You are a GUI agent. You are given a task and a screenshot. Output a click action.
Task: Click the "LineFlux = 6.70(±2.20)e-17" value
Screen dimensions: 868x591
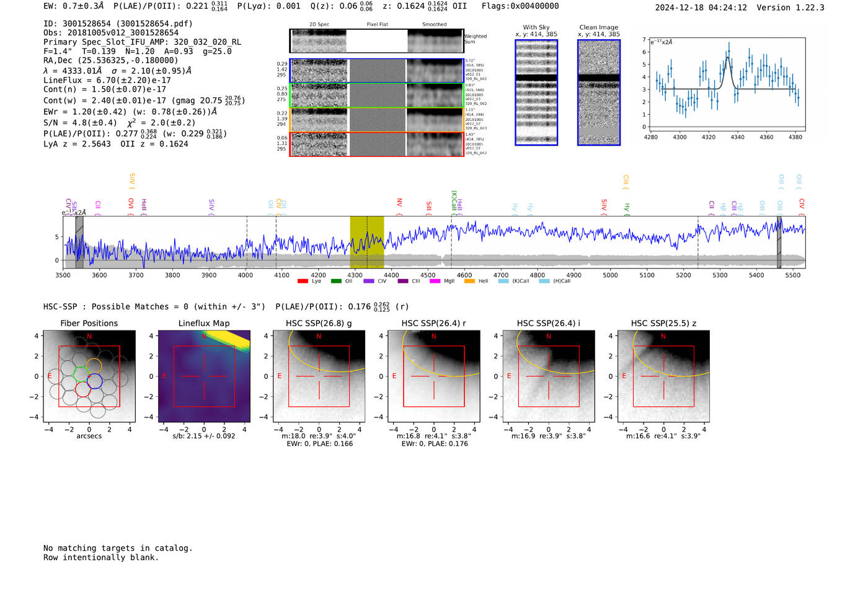(x=107, y=80)
